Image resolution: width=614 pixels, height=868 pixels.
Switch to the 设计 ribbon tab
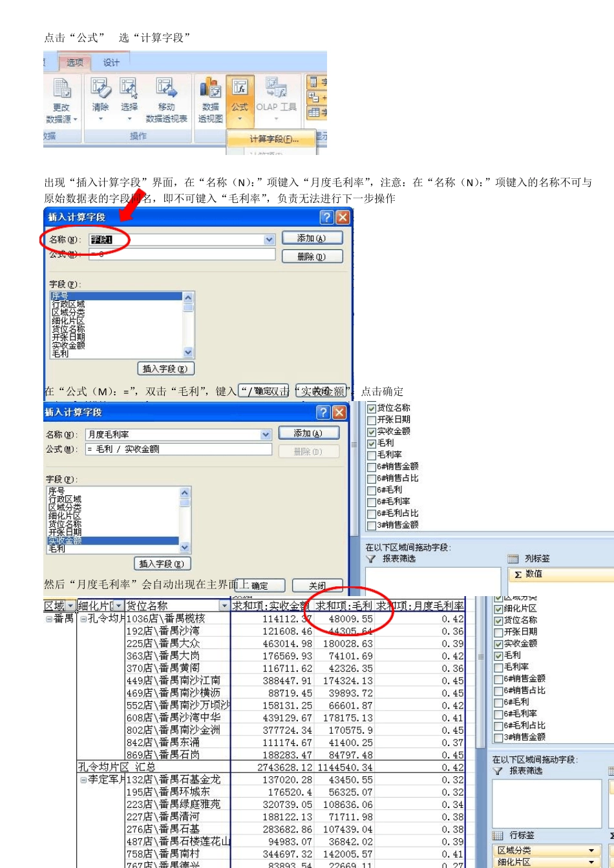click(x=111, y=63)
